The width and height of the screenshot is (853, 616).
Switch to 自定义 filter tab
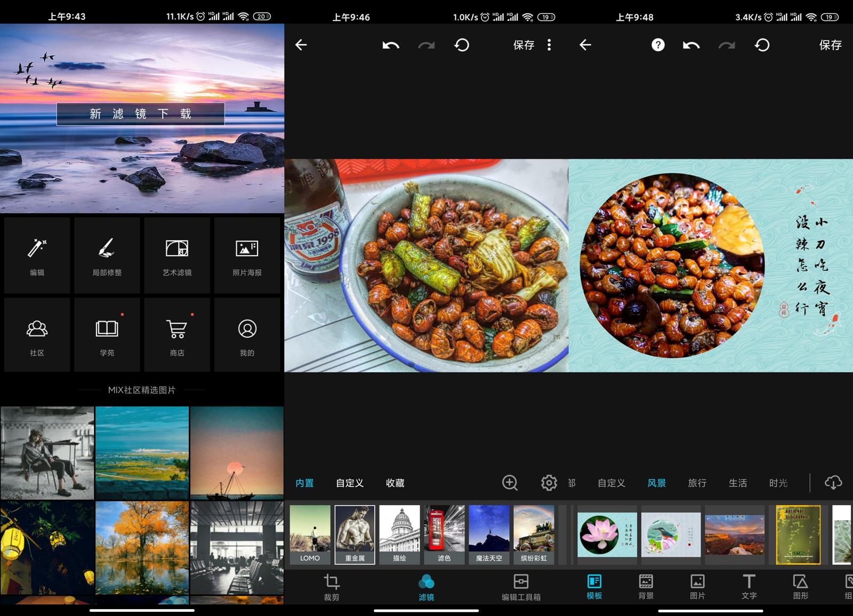click(350, 483)
